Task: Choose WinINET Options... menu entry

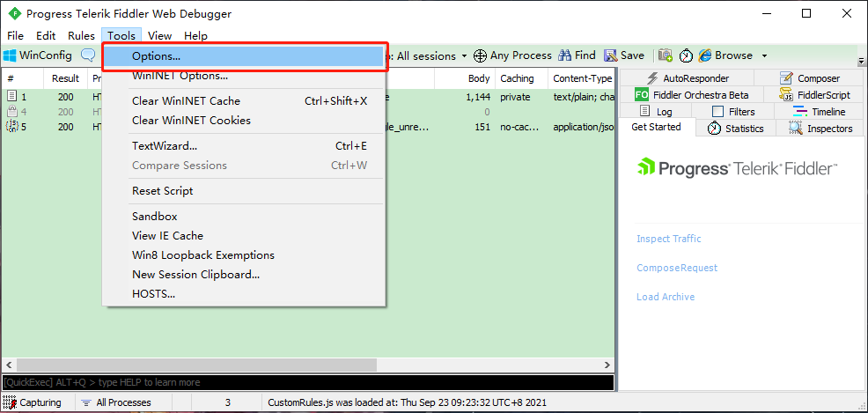Action: [x=244, y=76]
